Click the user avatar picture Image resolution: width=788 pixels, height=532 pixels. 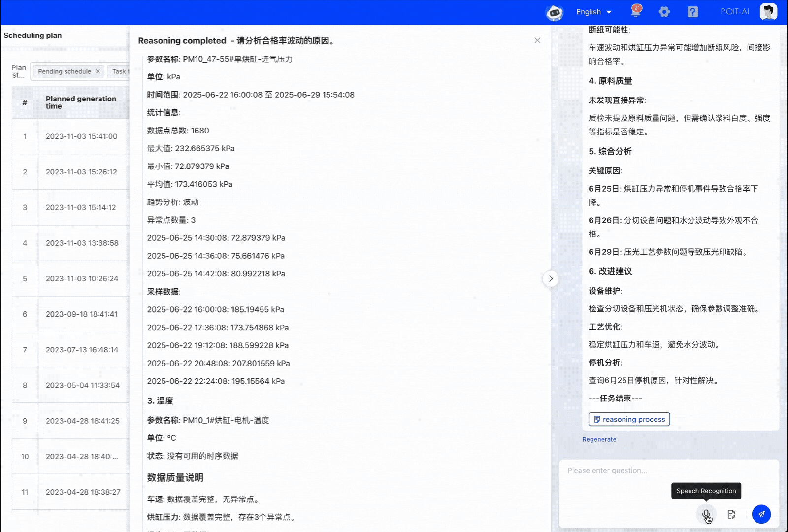point(768,11)
